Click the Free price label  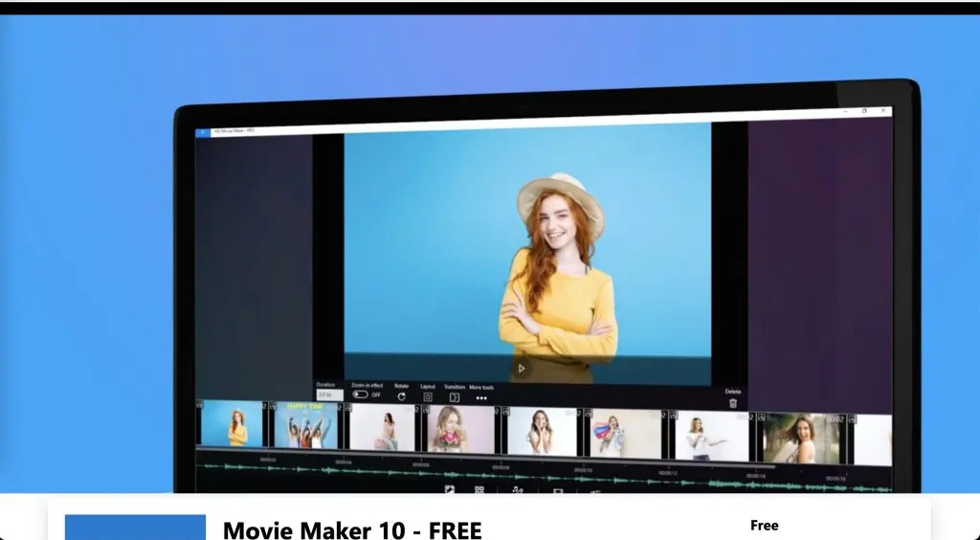pyautogui.click(x=764, y=526)
